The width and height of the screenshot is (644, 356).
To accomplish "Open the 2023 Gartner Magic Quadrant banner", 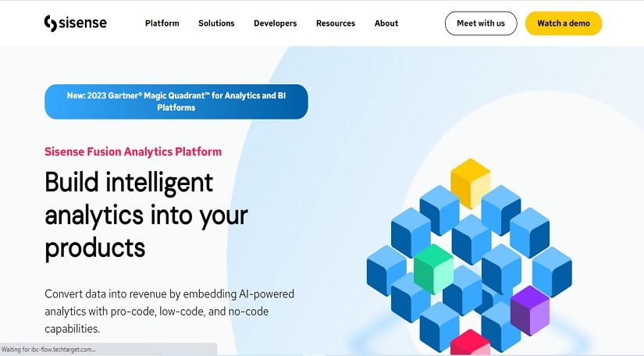I will click(x=176, y=101).
